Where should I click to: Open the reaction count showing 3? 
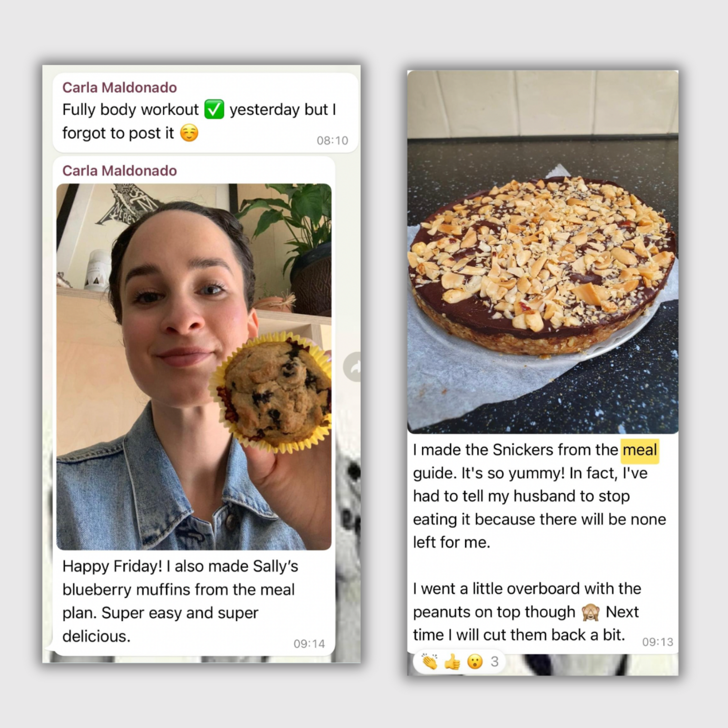[495, 661]
